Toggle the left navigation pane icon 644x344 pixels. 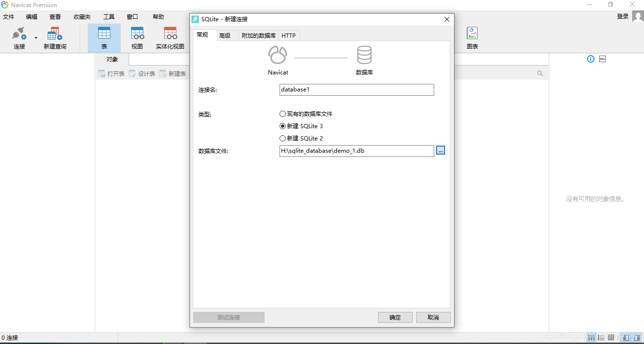pos(626,337)
